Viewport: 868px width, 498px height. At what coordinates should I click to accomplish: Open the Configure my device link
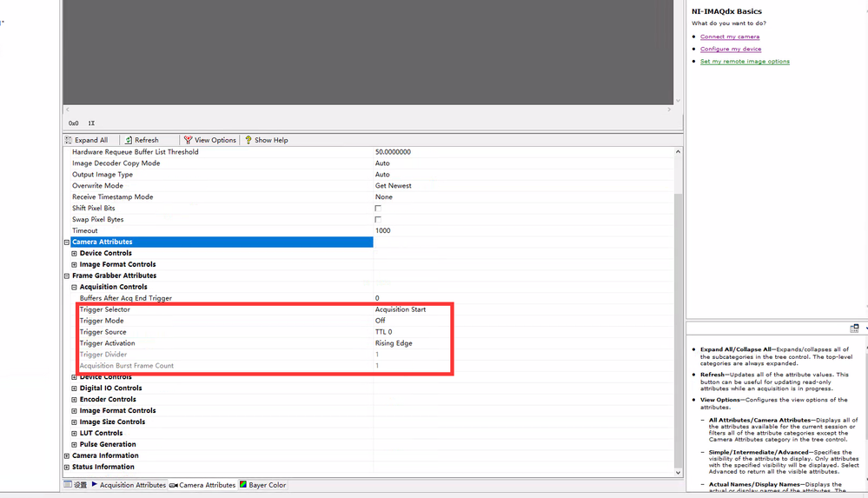pyautogui.click(x=730, y=49)
